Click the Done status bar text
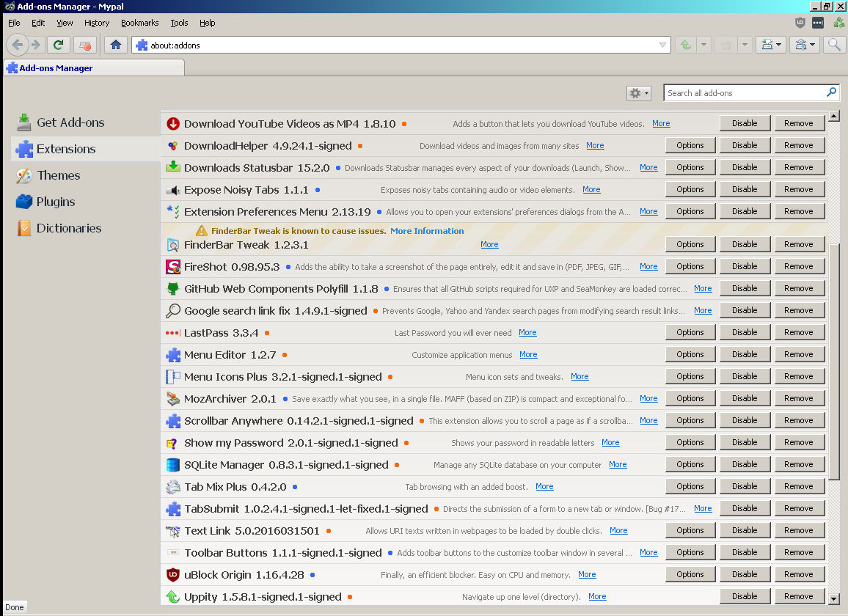 pyautogui.click(x=14, y=607)
